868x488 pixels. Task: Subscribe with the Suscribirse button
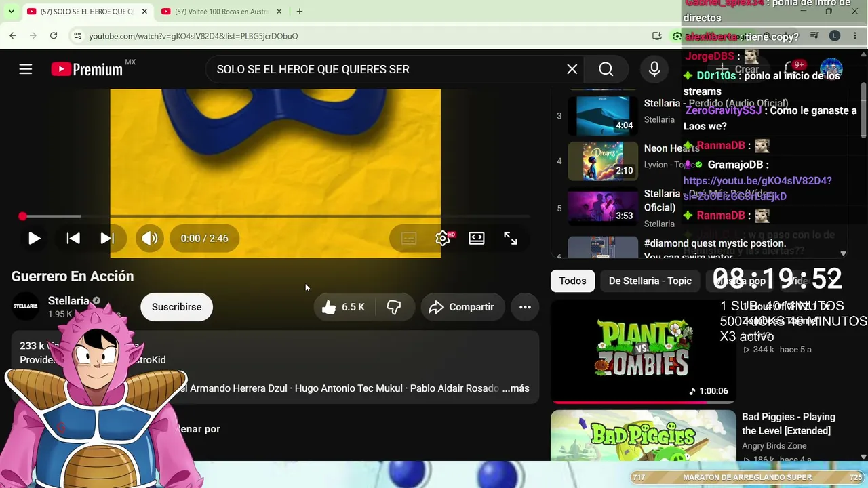(176, 307)
